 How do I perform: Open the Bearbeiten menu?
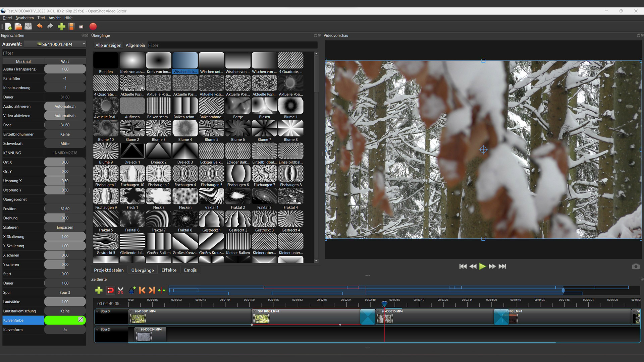click(x=24, y=18)
